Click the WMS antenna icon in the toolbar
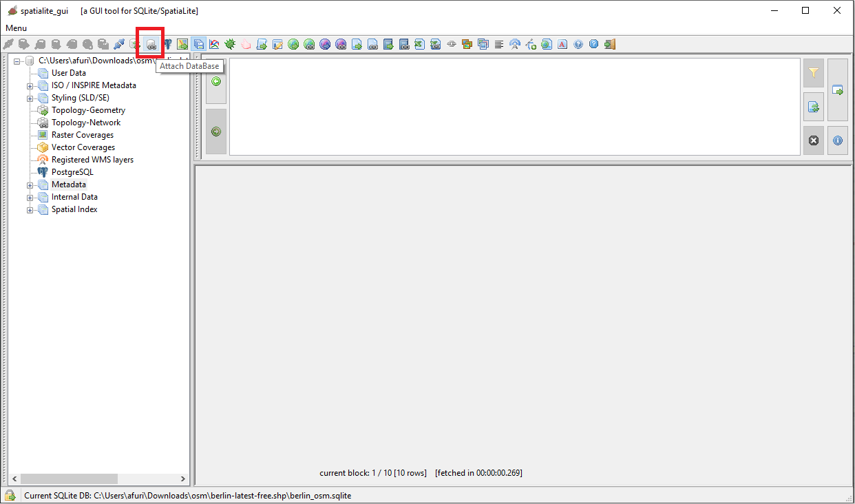 515,44
